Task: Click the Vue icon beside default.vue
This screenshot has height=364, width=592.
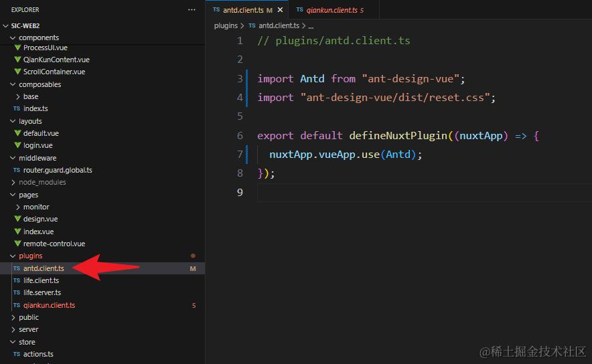Action: 17,132
